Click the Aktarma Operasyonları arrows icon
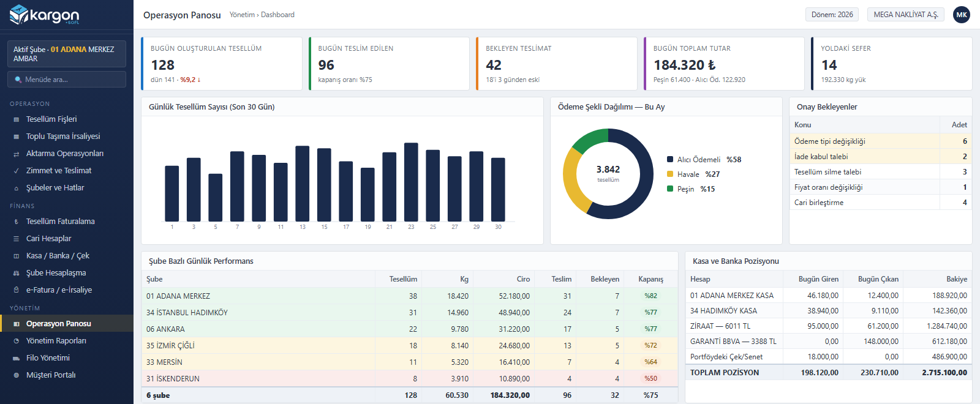Viewport: 980px width, 404px height. pyautogui.click(x=17, y=154)
